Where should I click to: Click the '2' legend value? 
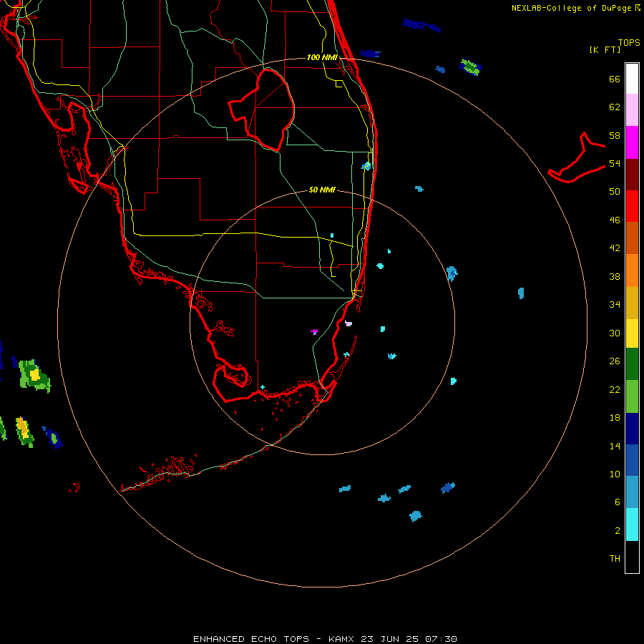pos(618,531)
